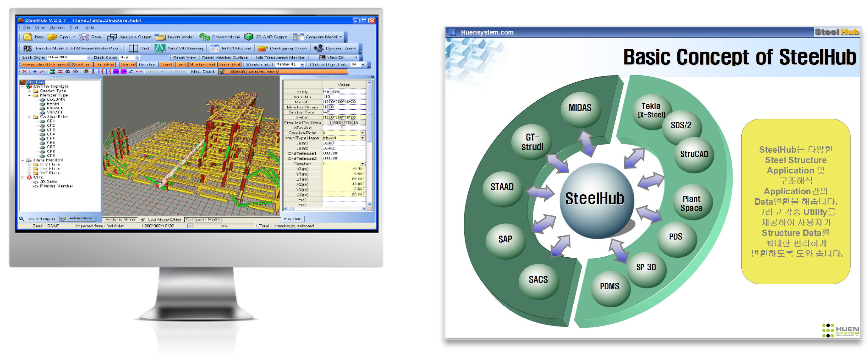Viewport: 868px width, 355px height.
Task: Check the X-Y Plane checkbox
Action: tap(29, 165)
